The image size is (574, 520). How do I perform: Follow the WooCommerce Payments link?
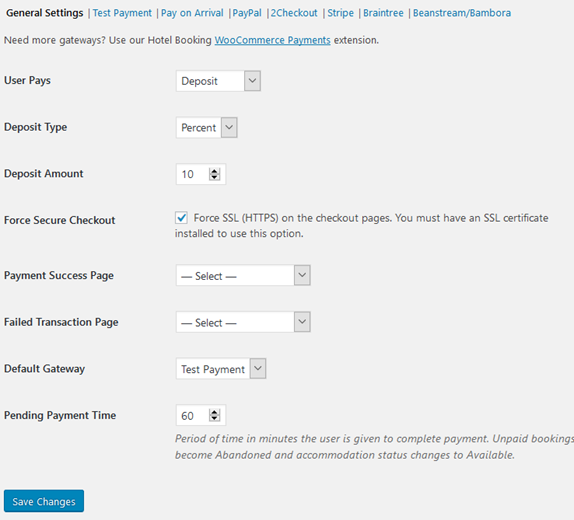272,40
